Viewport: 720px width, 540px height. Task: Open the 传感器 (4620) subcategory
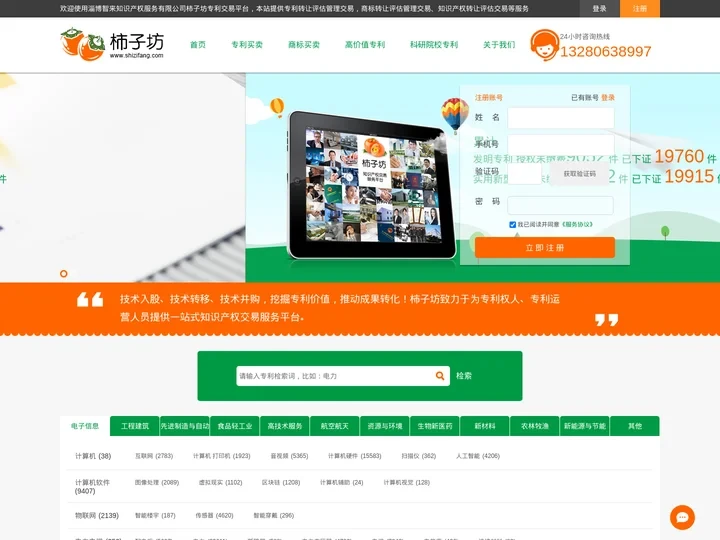pos(214,516)
